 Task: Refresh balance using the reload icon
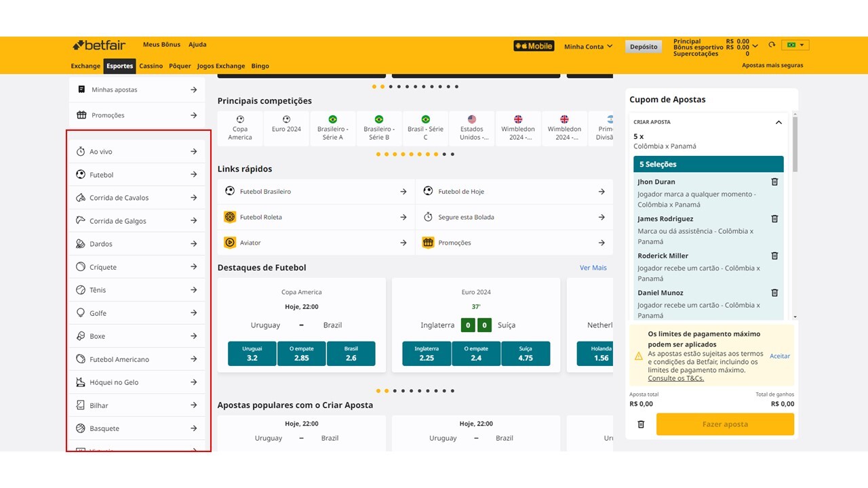(772, 45)
